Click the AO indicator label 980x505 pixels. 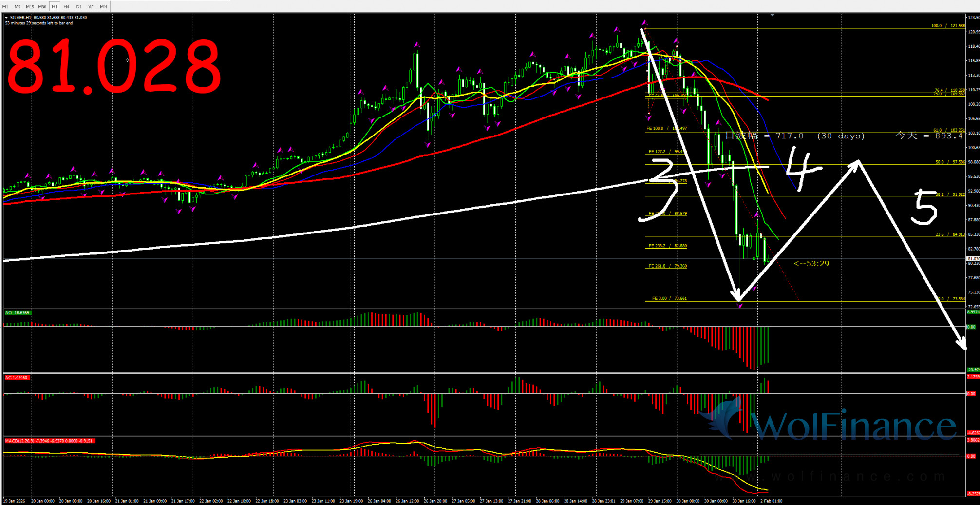click(x=18, y=313)
